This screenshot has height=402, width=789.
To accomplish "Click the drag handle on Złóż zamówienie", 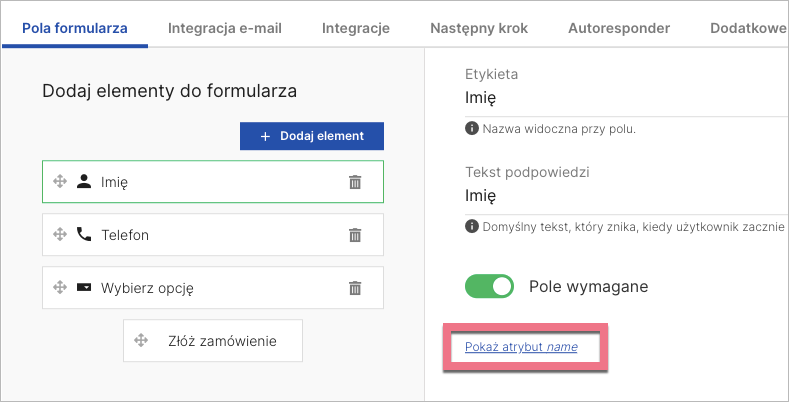I will pyautogui.click(x=141, y=341).
